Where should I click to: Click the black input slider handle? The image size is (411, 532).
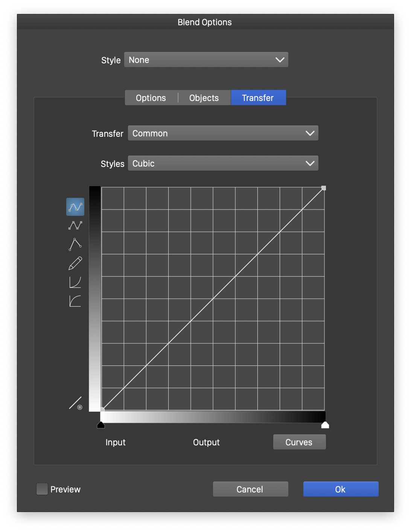click(101, 425)
